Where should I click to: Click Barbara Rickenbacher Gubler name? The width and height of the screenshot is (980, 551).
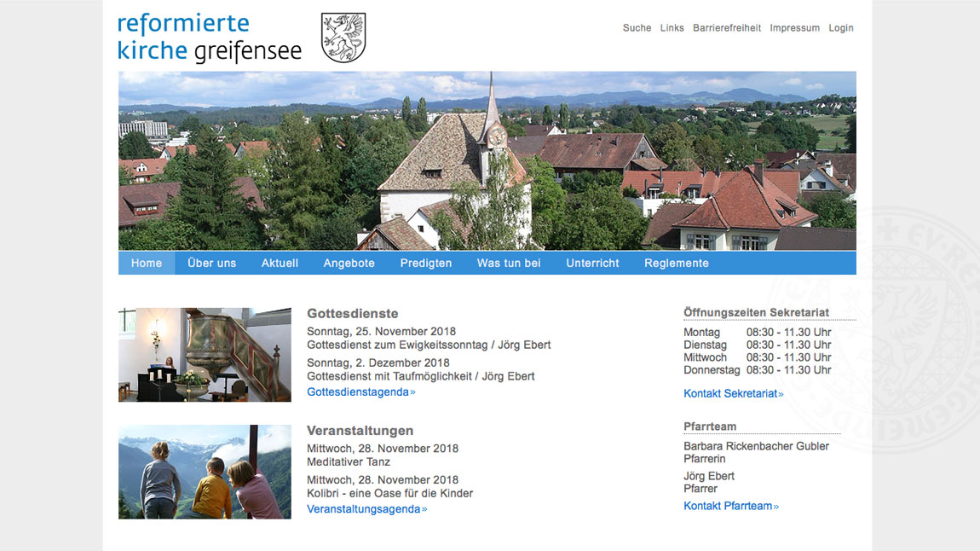pyautogui.click(x=756, y=446)
